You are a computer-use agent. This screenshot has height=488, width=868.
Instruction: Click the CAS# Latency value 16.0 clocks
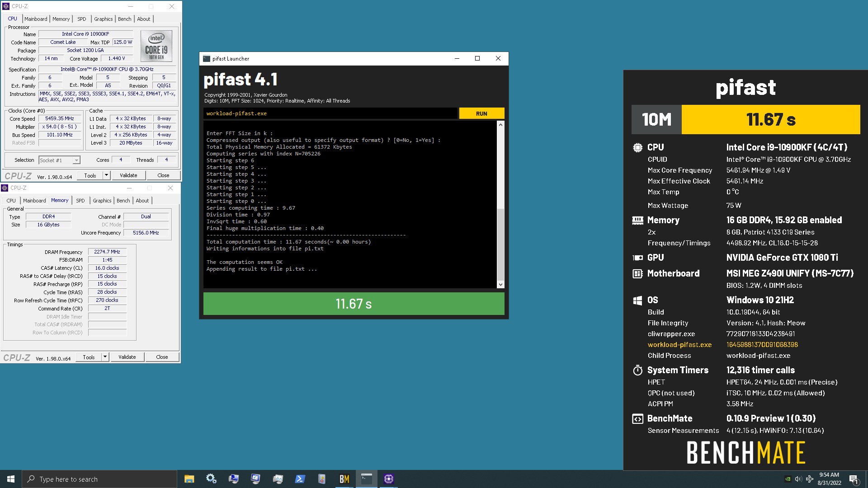tap(107, 268)
